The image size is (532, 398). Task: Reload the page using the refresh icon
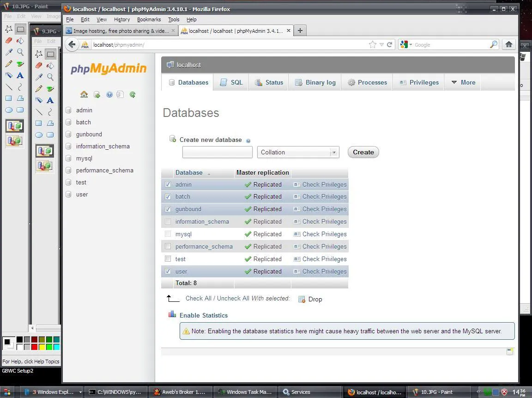[x=389, y=44]
